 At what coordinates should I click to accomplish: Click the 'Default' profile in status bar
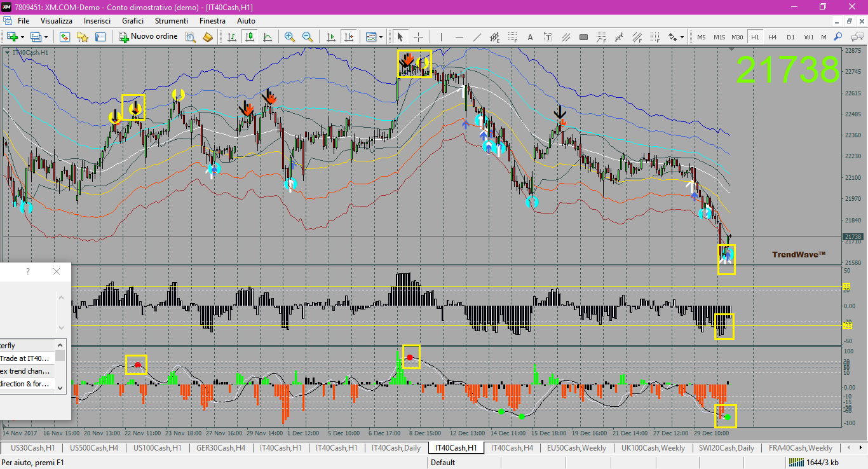[x=443, y=463]
